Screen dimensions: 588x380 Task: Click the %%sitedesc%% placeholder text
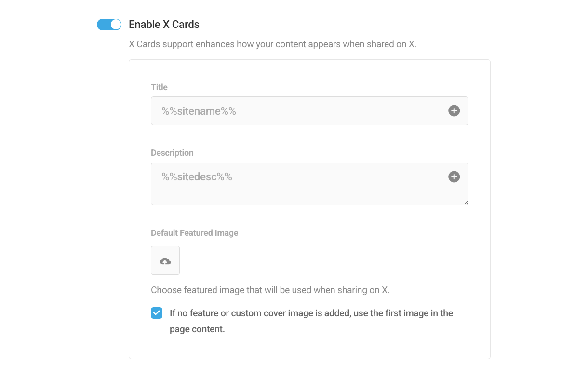tap(197, 177)
